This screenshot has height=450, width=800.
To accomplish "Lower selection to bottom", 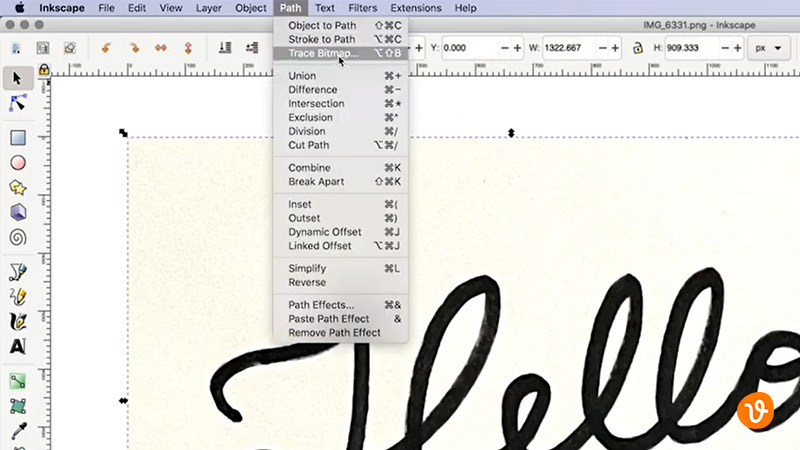I will (x=225, y=48).
